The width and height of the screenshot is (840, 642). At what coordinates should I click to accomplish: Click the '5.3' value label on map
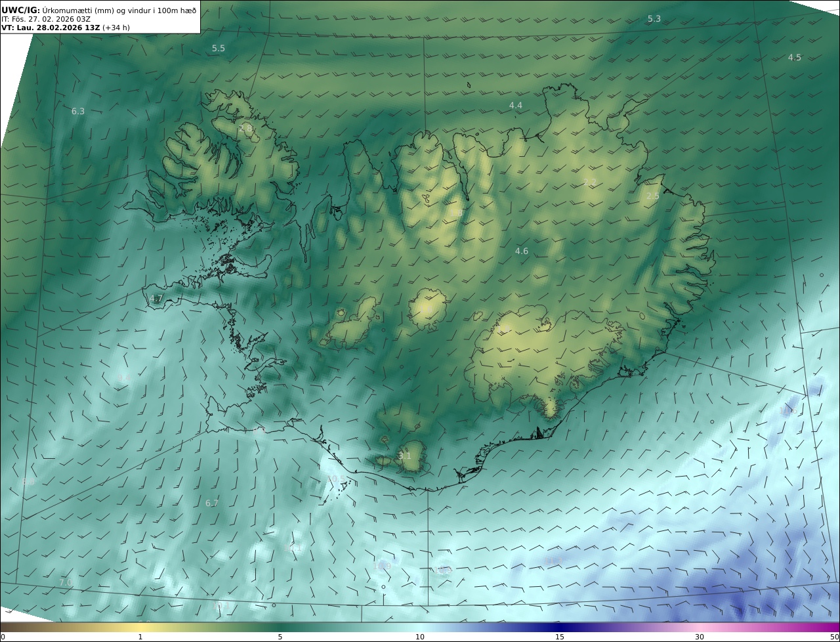point(654,19)
